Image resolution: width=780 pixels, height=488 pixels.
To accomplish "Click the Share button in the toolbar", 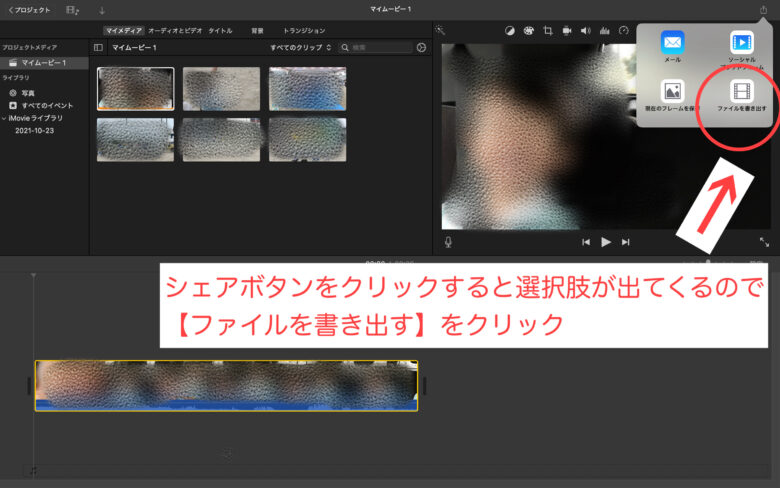I will [764, 10].
